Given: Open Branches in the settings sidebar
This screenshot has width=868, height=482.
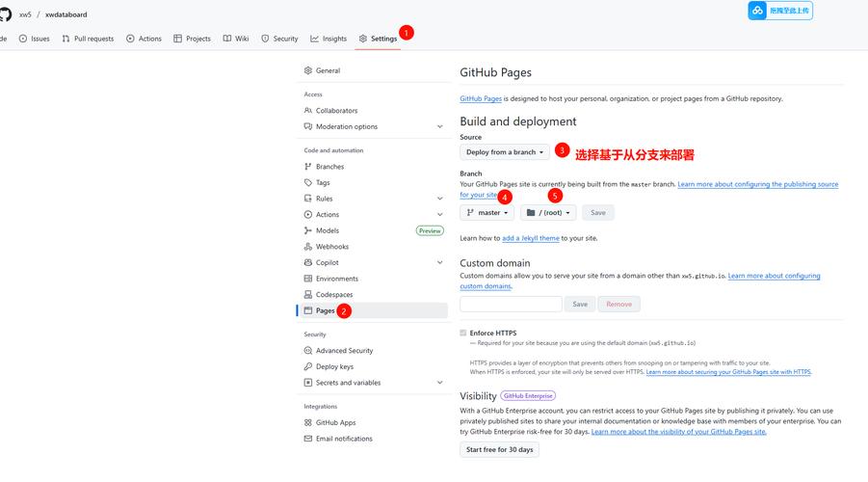Looking at the screenshot, I should (x=329, y=167).
